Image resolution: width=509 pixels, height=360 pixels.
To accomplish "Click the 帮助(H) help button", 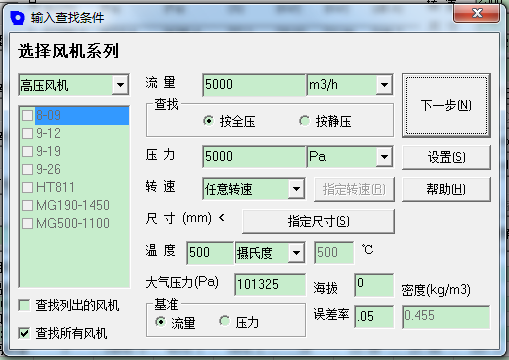I will click(x=446, y=189).
